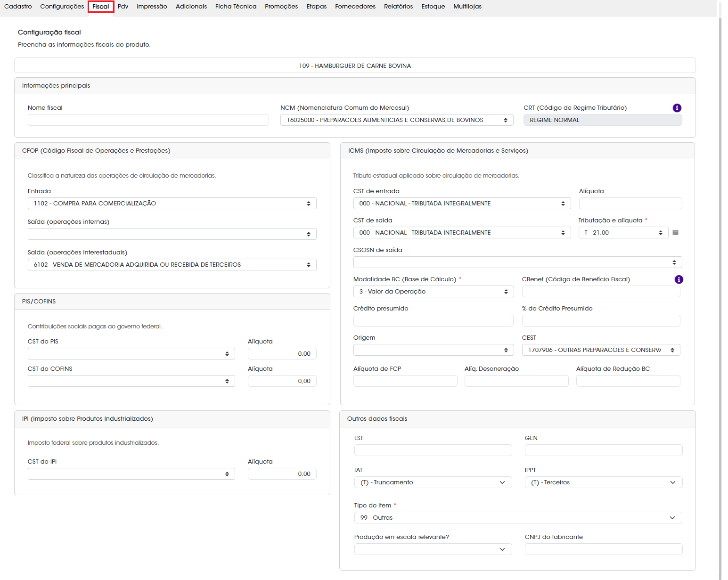Click the CRT info icon

click(x=677, y=108)
